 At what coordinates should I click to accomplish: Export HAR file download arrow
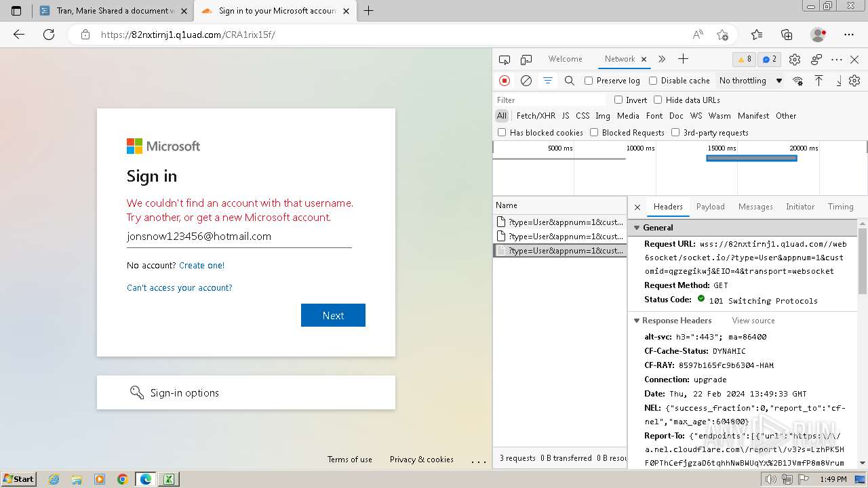[838, 81]
